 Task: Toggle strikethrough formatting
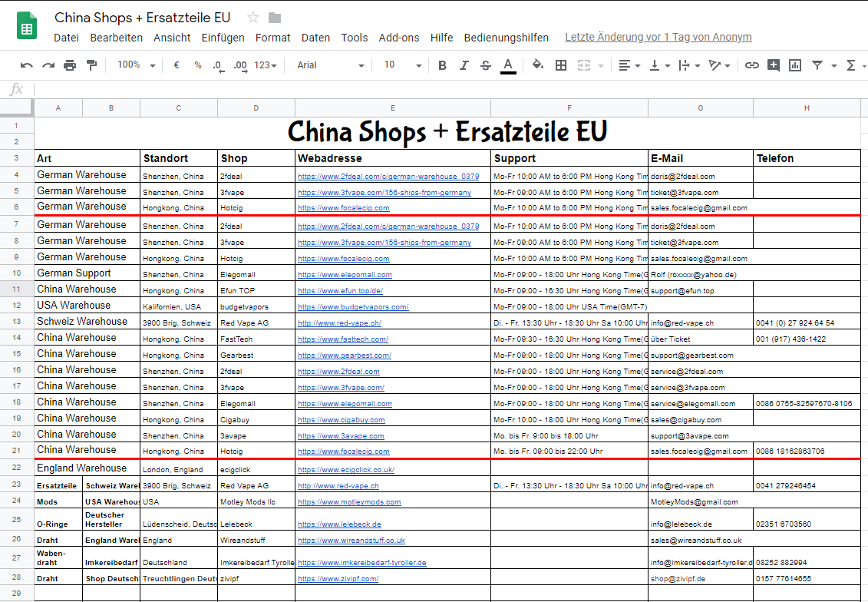tap(486, 65)
